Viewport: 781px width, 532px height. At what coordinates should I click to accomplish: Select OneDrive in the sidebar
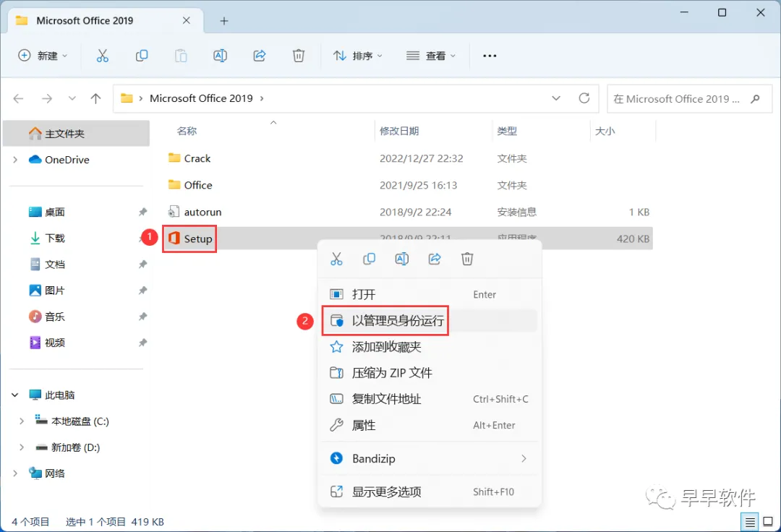point(67,160)
